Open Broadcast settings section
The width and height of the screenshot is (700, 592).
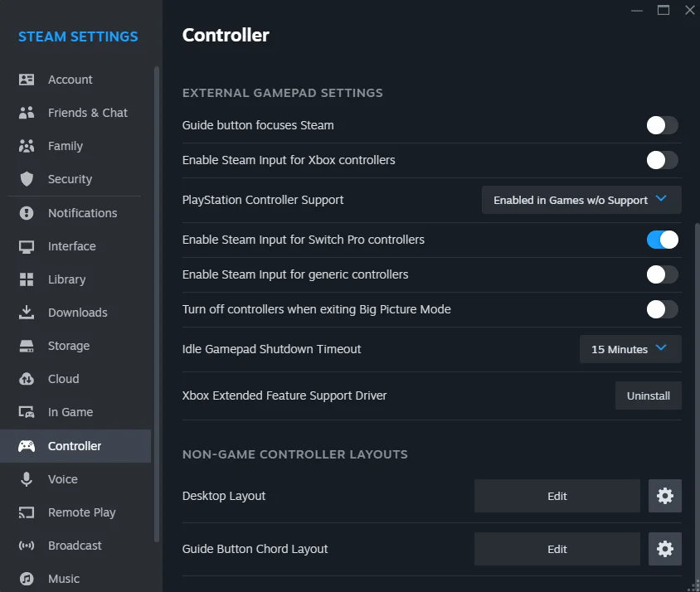(x=75, y=546)
